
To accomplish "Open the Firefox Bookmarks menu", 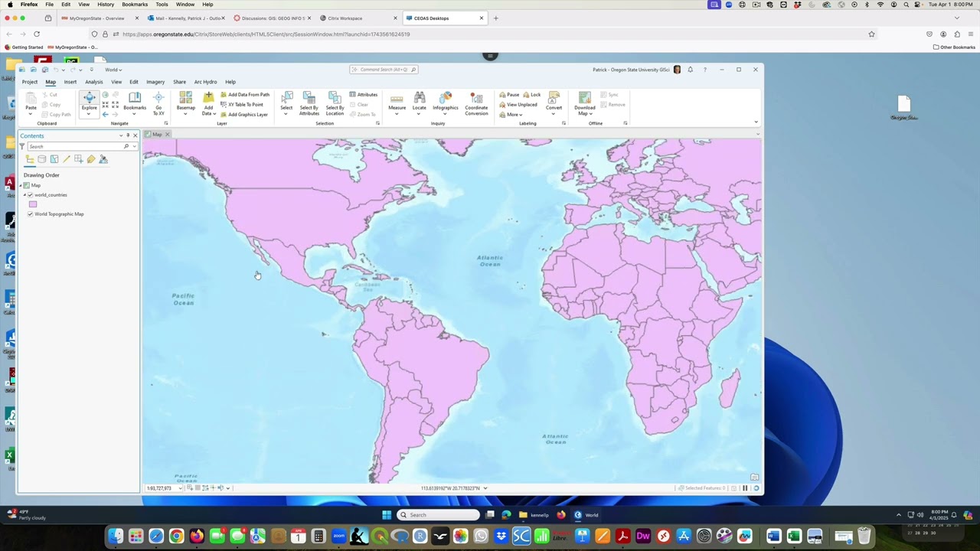I will click(135, 5).
